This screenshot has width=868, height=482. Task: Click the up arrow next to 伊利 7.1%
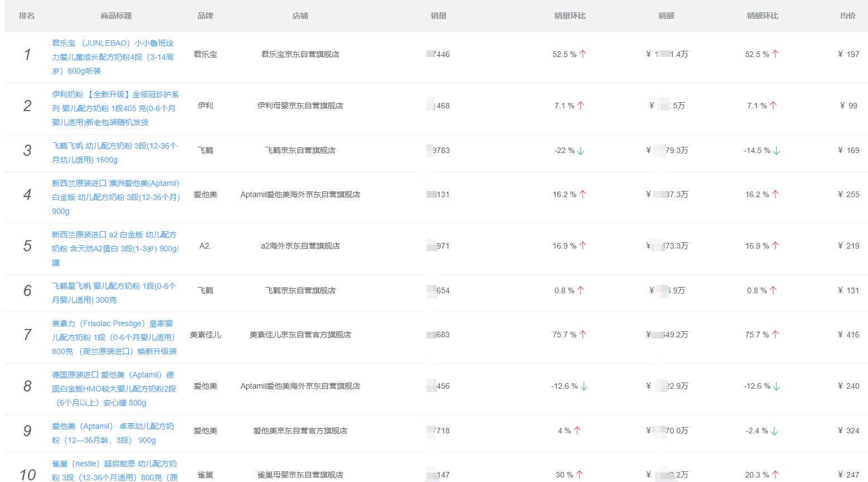(x=581, y=105)
